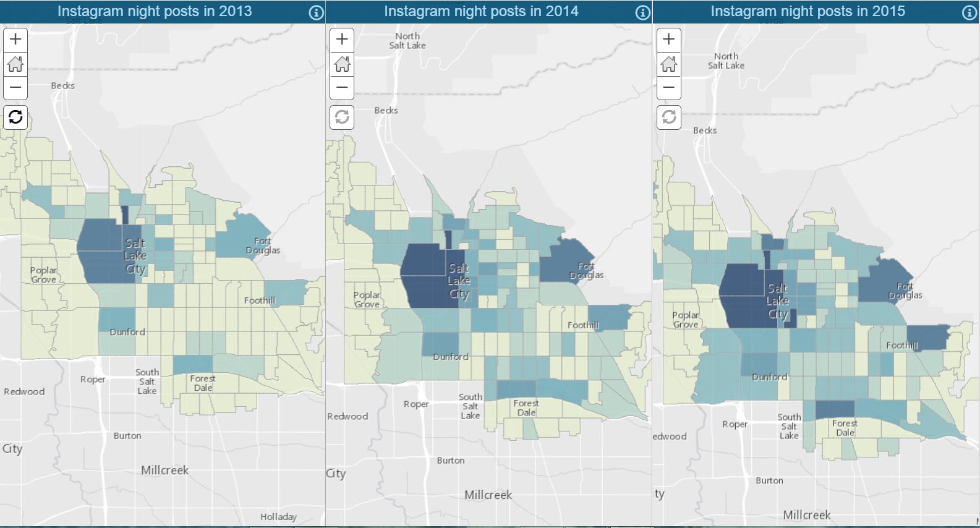Zoom out on the 2015 map
Viewport: 980px width, 528px height.
[668, 88]
